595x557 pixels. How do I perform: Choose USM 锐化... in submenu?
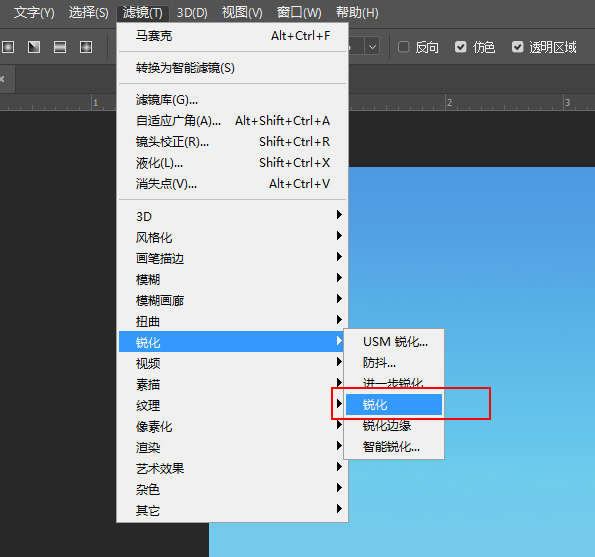(394, 342)
